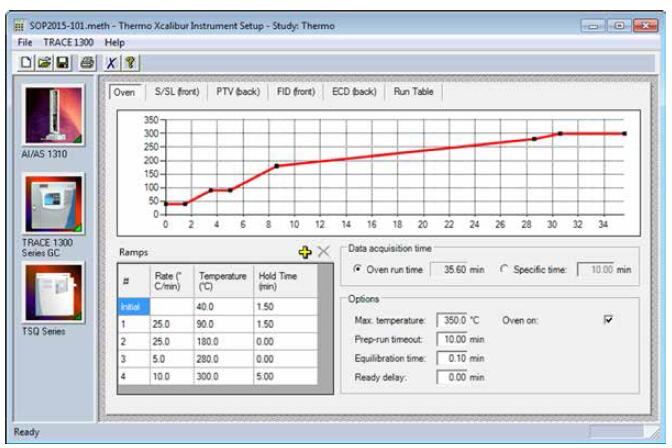Toggle the Oven on checkbox
The width and height of the screenshot is (672, 448).
coord(607,320)
